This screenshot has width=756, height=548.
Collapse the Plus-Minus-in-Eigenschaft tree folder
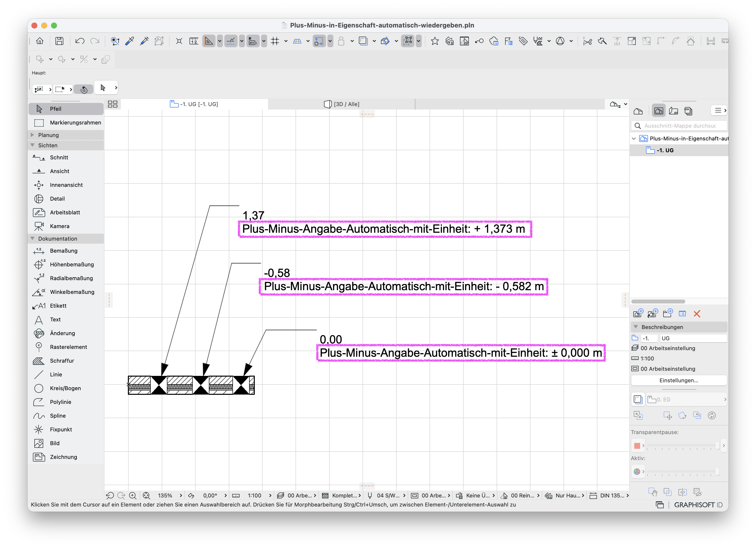click(x=634, y=138)
